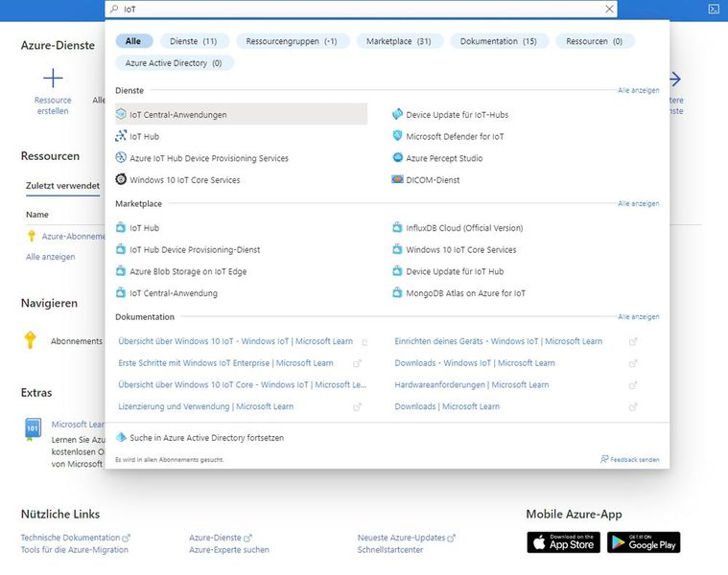The height and width of the screenshot is (575, 728).
Task: Filter results by Dokumentation (15)
Action: [x=499, y=41]
